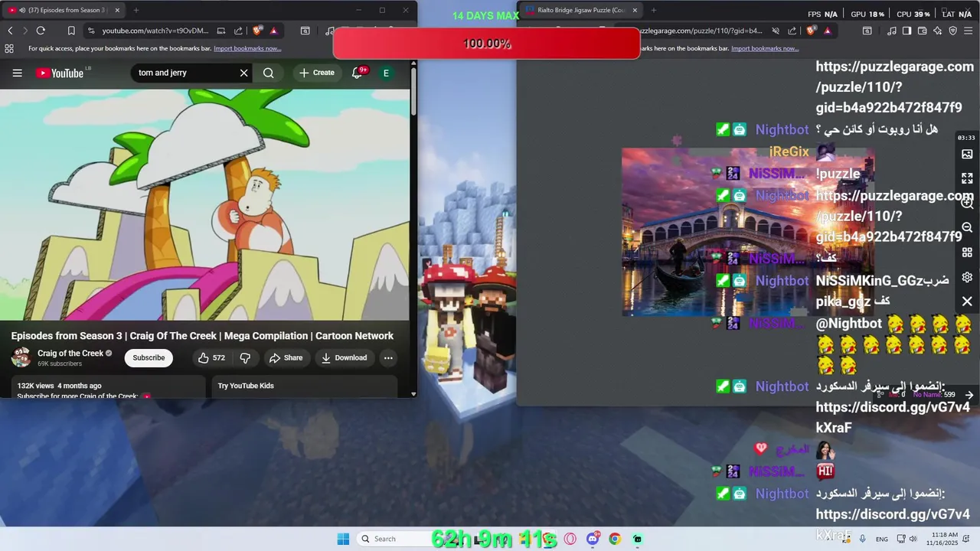Open YouTube notifications bell

pos(357,73)
